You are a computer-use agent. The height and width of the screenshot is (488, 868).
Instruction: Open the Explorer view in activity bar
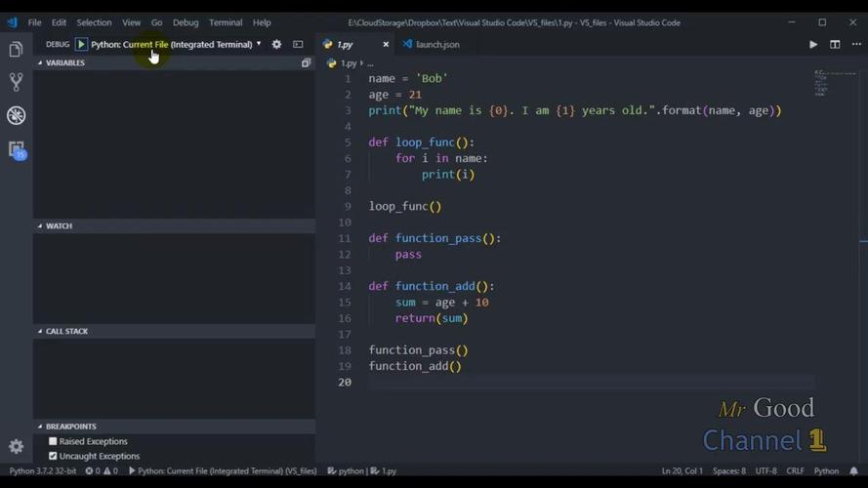pyautogui.click(x=16, y=50)
